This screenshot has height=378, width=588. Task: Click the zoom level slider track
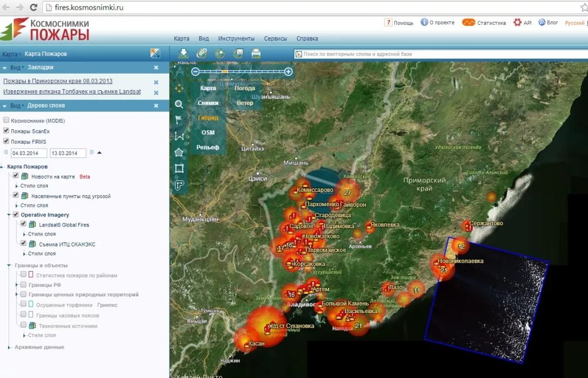pos(242,72)
